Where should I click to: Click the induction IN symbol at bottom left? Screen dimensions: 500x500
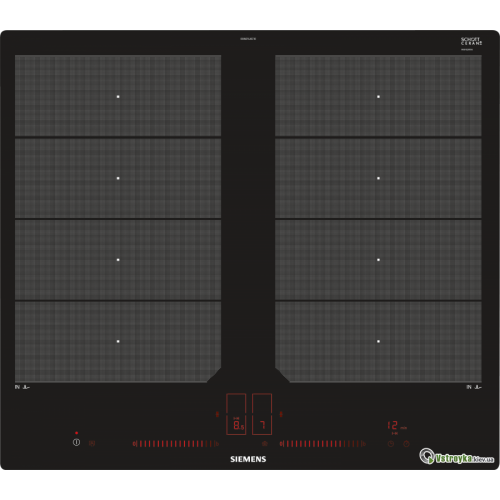[x=22, y=387]
